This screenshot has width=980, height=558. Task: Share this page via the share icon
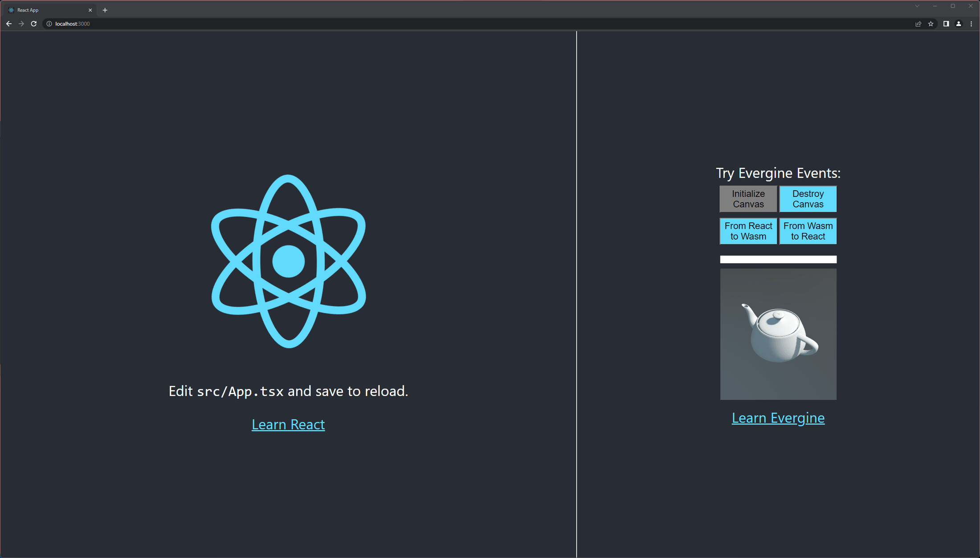tap(918, 24)
